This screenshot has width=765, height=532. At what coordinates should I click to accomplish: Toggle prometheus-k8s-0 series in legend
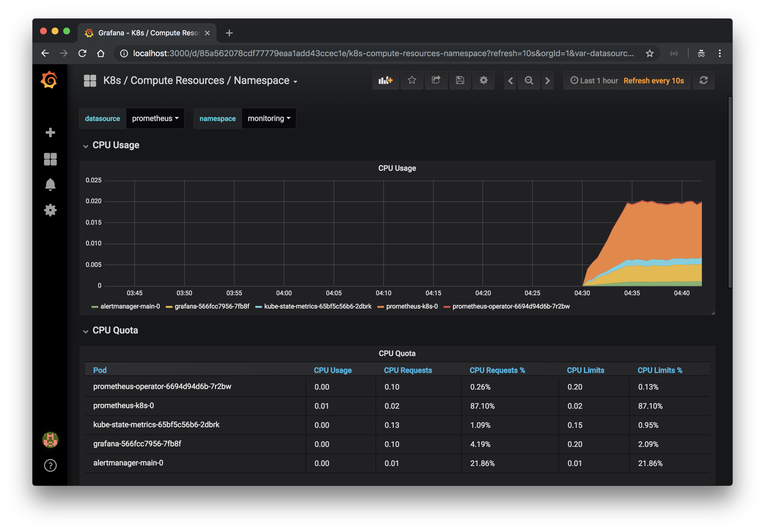click(411, 307)
